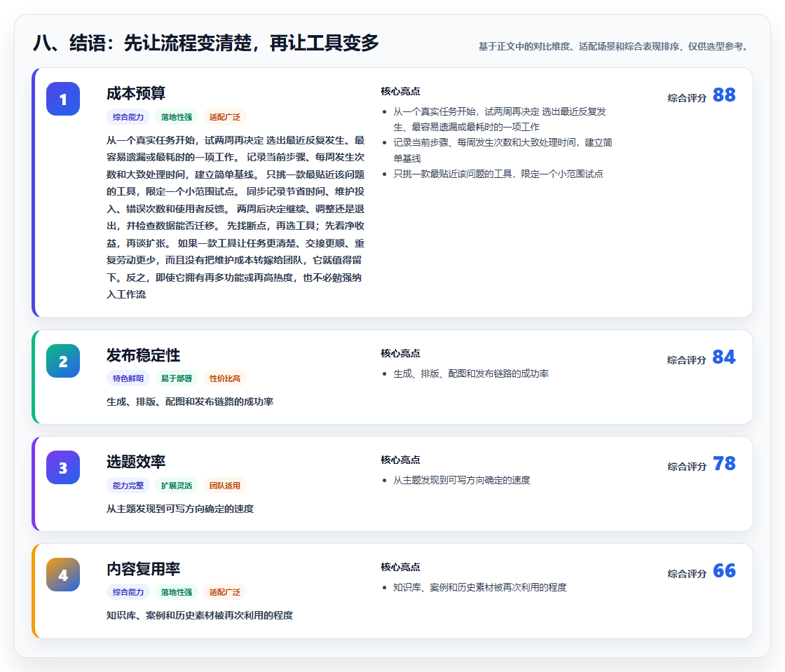Image resolution: width=785 pixels, height=672 pixels.
Task: Click 综合评分 label beside 88
Action: pos(687,97)
